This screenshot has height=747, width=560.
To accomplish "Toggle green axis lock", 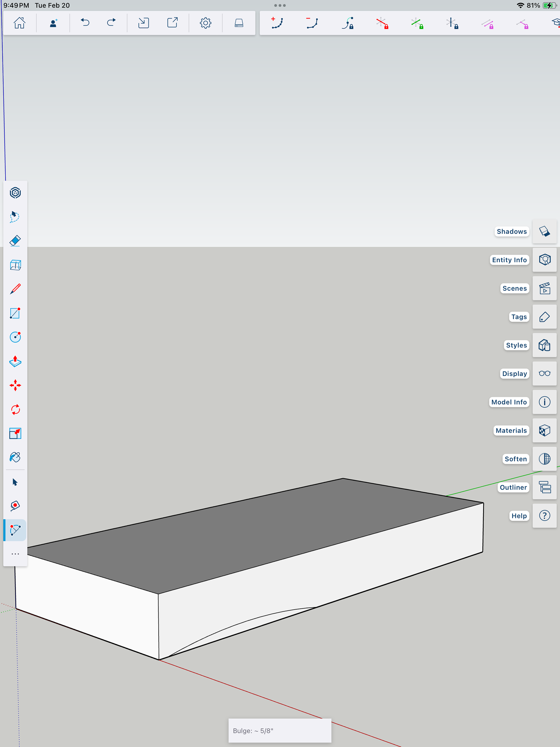I will [x=417, y=23].
